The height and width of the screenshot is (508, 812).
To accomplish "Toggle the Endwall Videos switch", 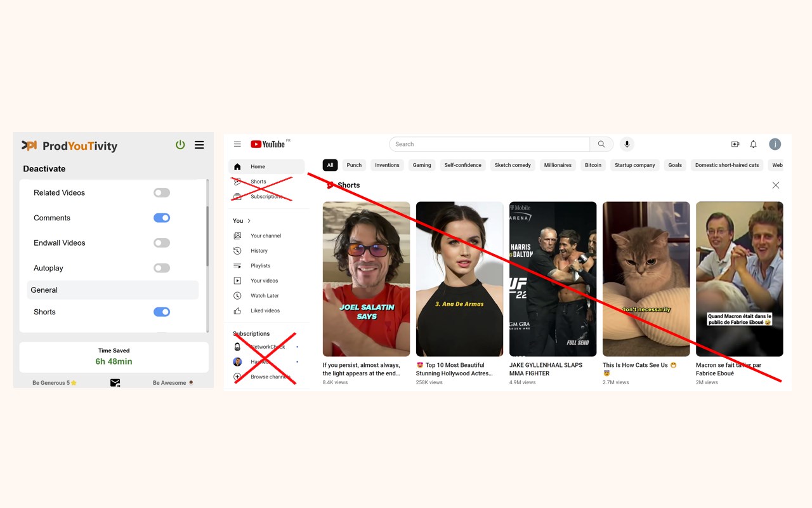I will click(162, 243).
